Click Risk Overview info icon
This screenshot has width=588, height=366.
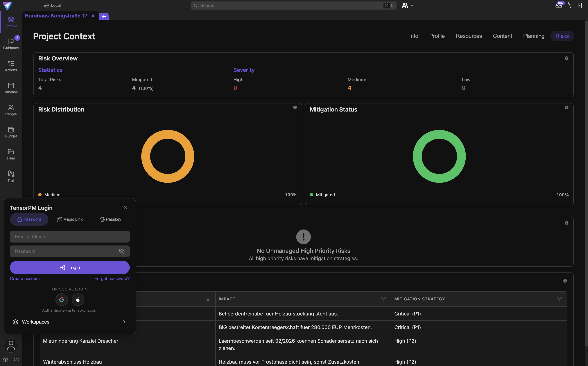(567, 58)
